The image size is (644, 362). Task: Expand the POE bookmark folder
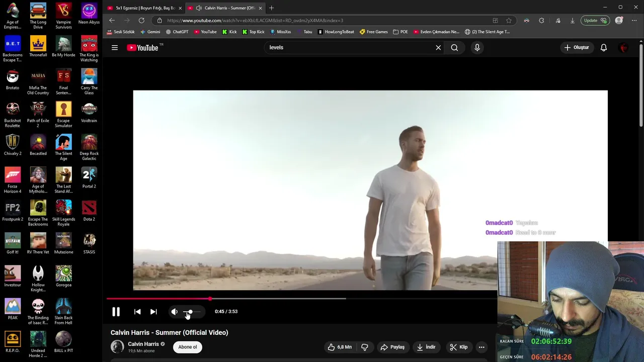tap(400, 32)
